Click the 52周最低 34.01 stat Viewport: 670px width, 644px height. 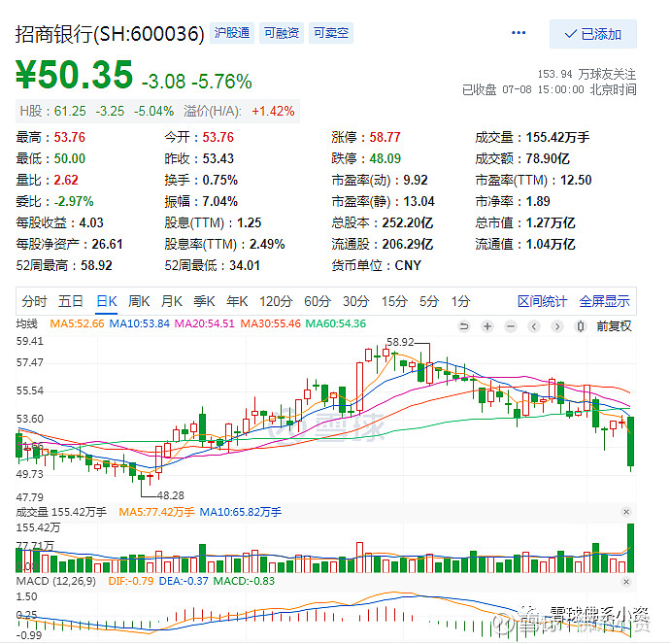(x=213, y=265)
